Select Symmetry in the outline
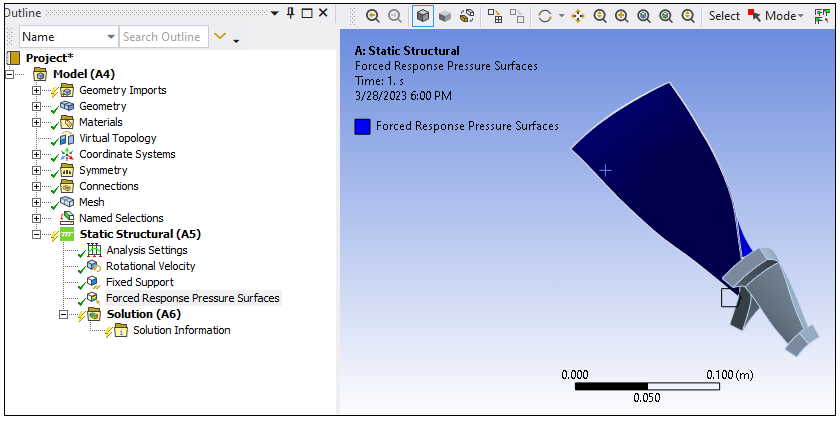Image resolution: width=840 pixels, height=421 pixels. point(103,170)
